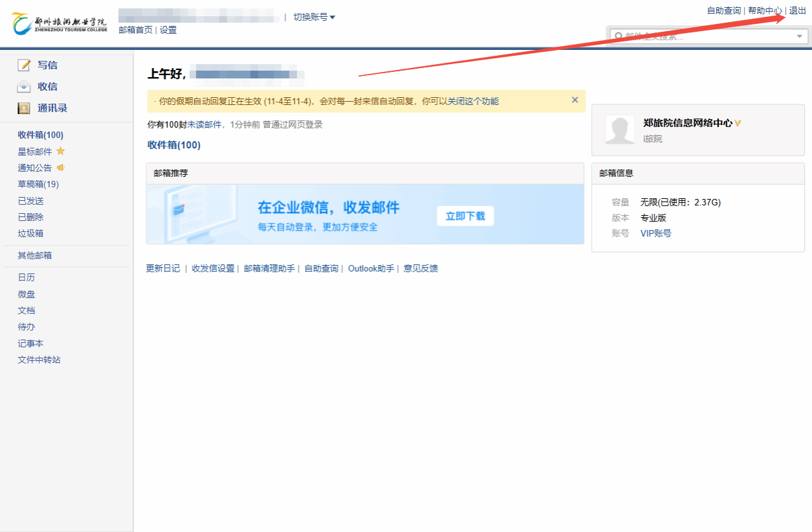This screenshot has height=532, width=812.
Task: Open the 设置 settings link in header
Action: click(x=168, y=30)
